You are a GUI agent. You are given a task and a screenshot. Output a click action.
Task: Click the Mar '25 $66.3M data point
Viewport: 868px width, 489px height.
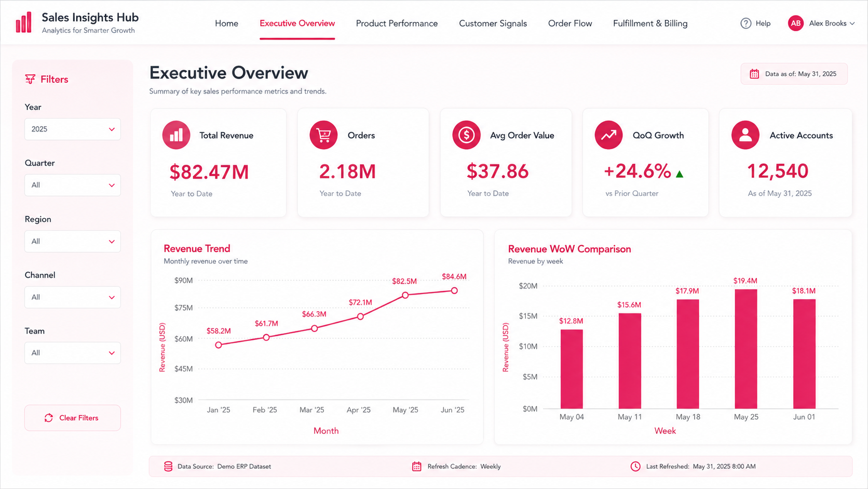[314, 328]
